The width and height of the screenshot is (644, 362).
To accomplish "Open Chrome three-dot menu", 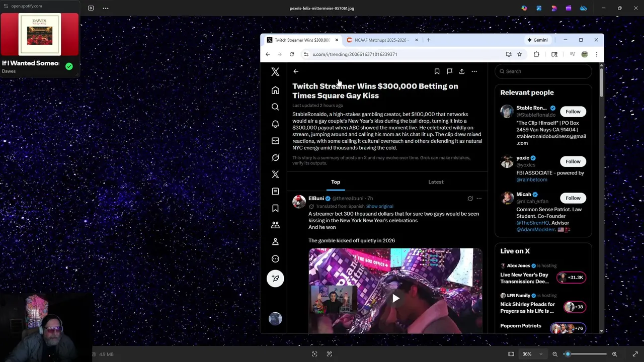I will click(x=596, y=54).
